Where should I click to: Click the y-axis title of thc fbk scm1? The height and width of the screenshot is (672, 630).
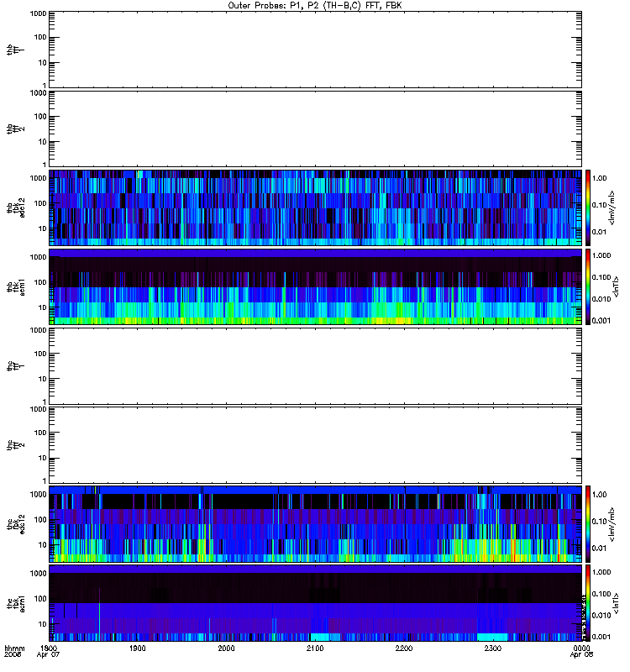tap(16, 603)
